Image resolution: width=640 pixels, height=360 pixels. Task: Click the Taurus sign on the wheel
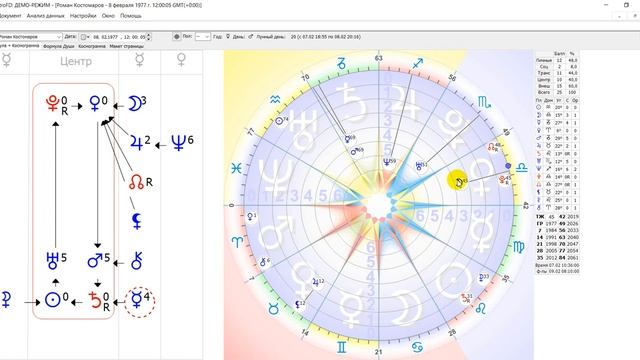click(x=273, y=308)
